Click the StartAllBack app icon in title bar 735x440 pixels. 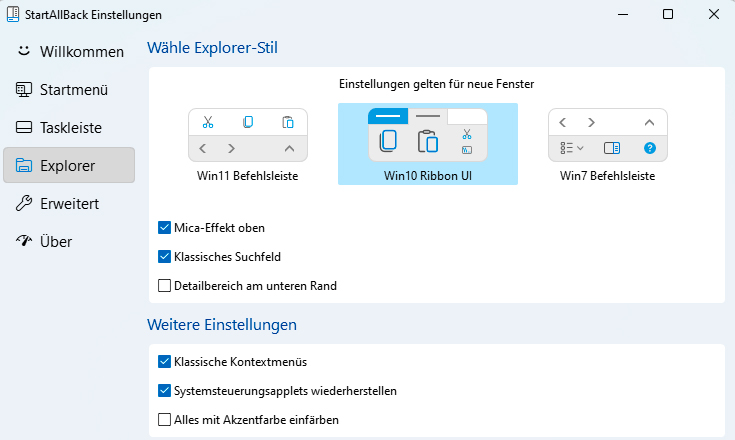13,14
